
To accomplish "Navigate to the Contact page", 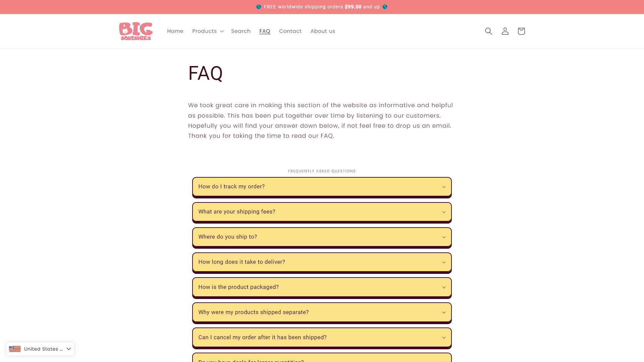I will click(290, 31).
